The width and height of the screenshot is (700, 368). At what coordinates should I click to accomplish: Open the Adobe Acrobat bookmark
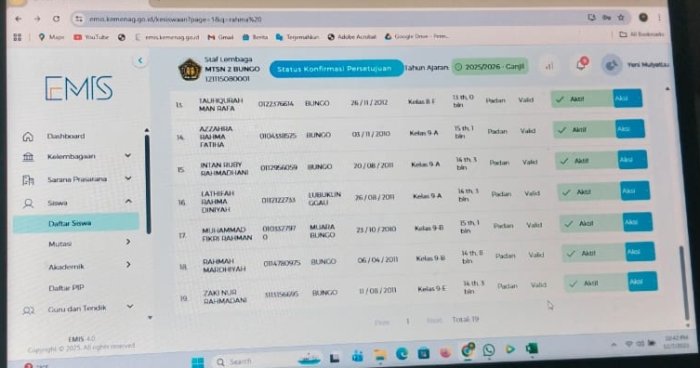pos(352,37)
